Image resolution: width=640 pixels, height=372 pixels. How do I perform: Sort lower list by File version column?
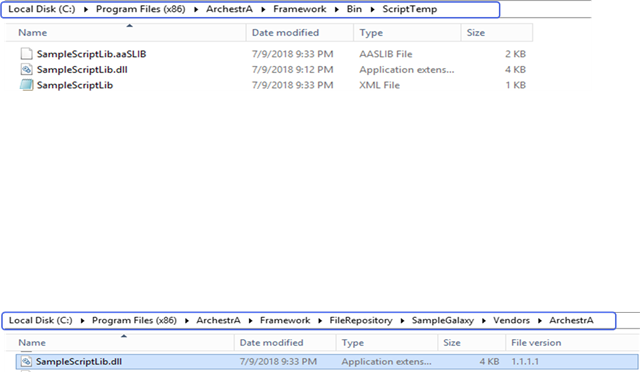572,343
